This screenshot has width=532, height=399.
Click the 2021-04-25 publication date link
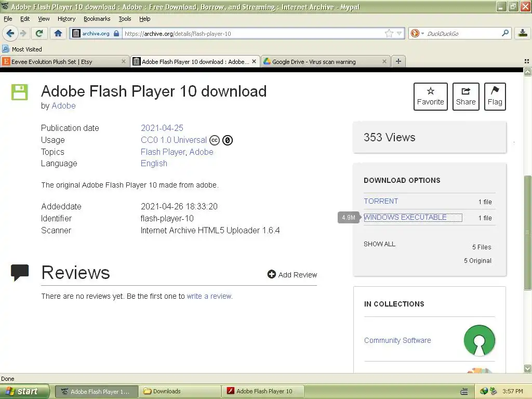point(162,128)
